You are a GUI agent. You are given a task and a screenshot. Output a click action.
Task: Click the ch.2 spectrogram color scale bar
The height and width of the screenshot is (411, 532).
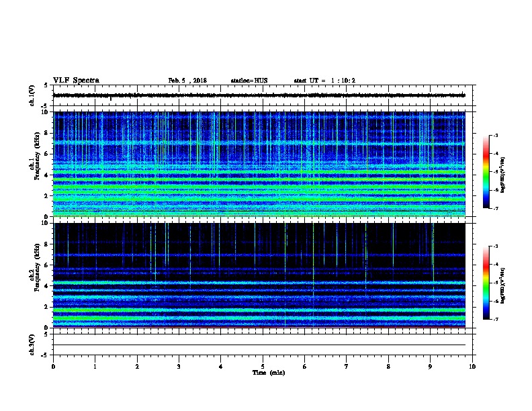point(486,283)
